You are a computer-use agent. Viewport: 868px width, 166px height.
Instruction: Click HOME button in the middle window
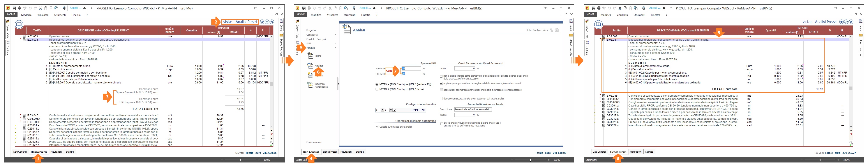301,14
